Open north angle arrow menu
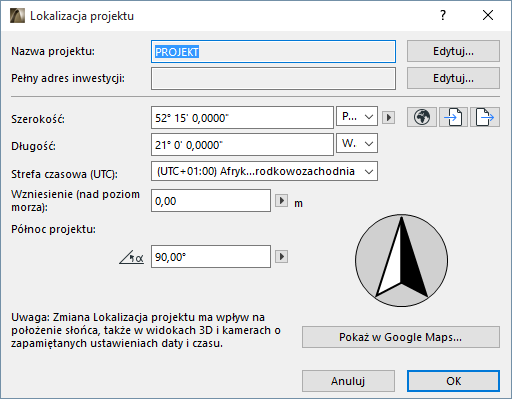Viewport: 512px width, 399px height. pyautogui.click(x=281, y=257)
